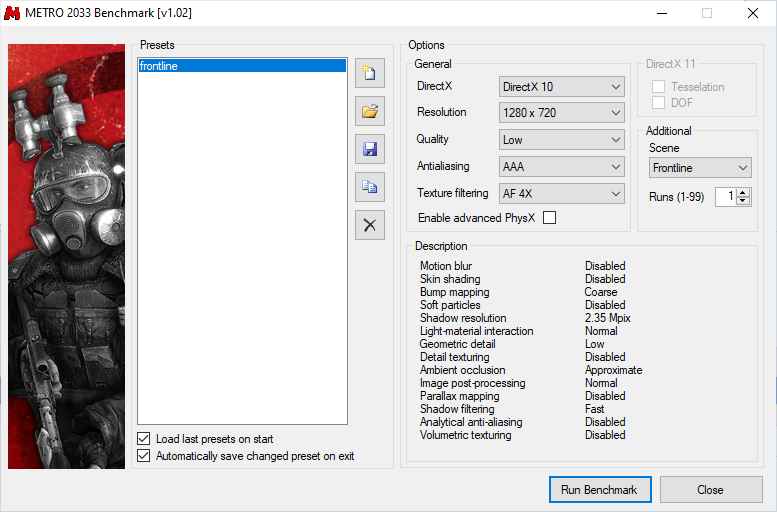Screen dimensions: 777x512
Task: Duplicate the preset with the copy icon
Action: [370, 187]
